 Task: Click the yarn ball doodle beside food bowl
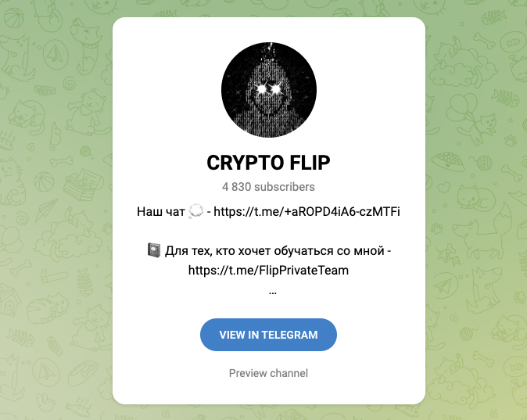click(483, 162)
